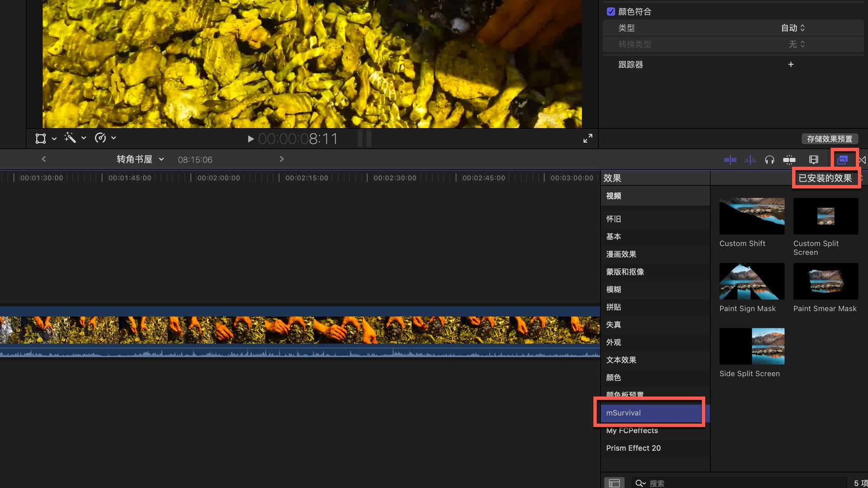Select the Paint Smear Mask effect thumbnail
Image resolution: width=868 pixels, height=488 pixels.
(x=826, y=281)
